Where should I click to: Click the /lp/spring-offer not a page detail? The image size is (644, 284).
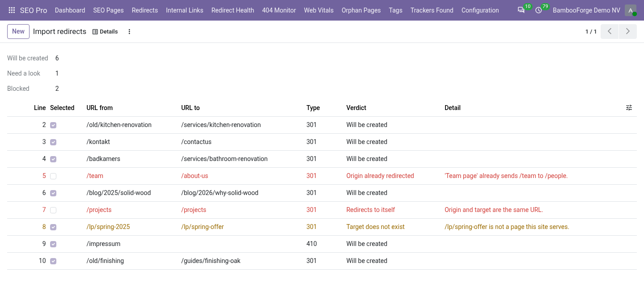coord(507,227)
